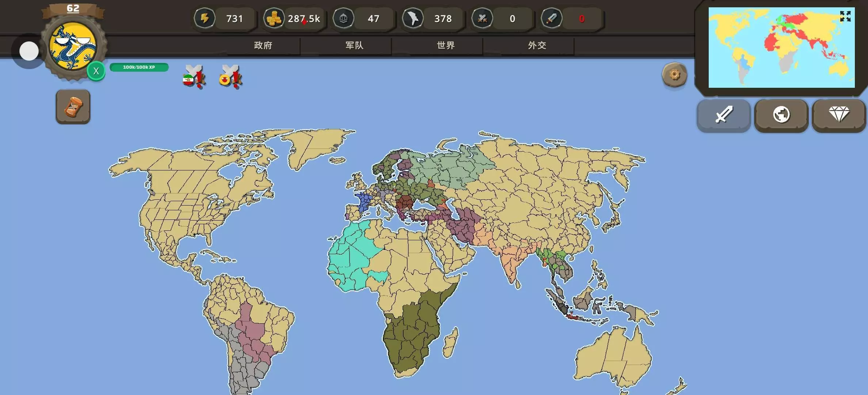Open the 政府 government menu
The height and width of the screenshot is (395, 868).
coord(263,45)
